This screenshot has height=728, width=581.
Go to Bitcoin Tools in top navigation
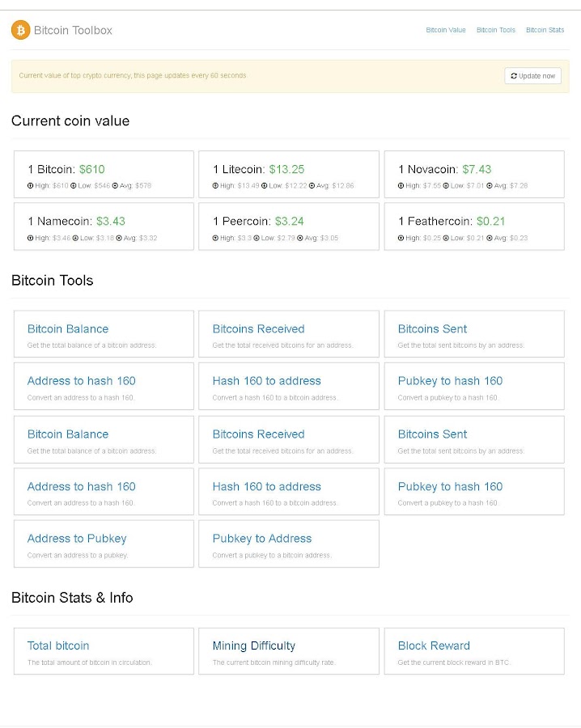coord(495,30)
